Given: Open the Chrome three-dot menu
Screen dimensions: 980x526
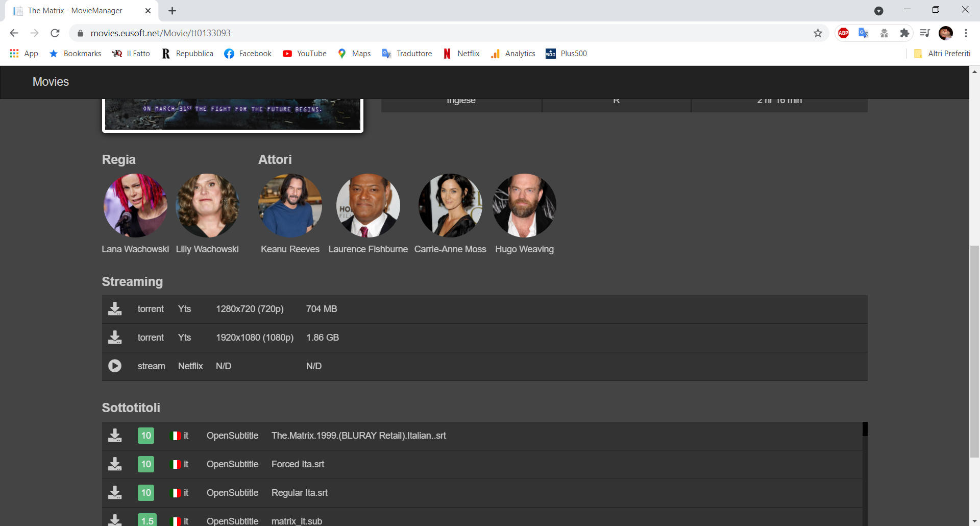Looking at the screenshot, I should [x=966, y=33].
